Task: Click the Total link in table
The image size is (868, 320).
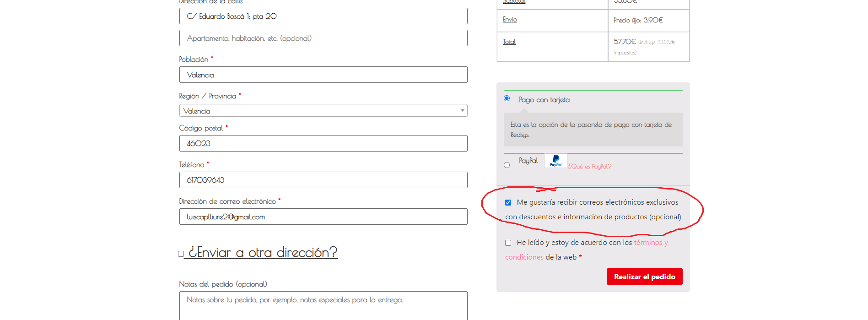Action: tap(509, 42)
